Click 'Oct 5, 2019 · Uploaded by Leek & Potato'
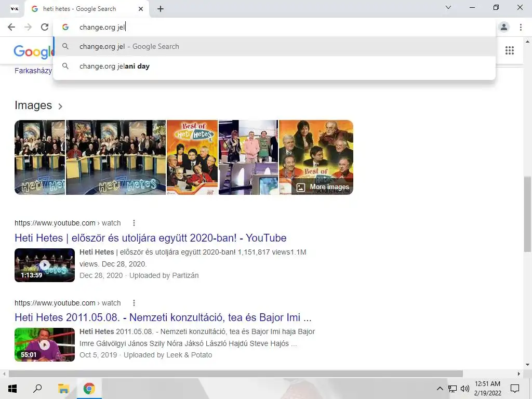The width and height of the screenshot is (532, 399). tap(146, 355)
